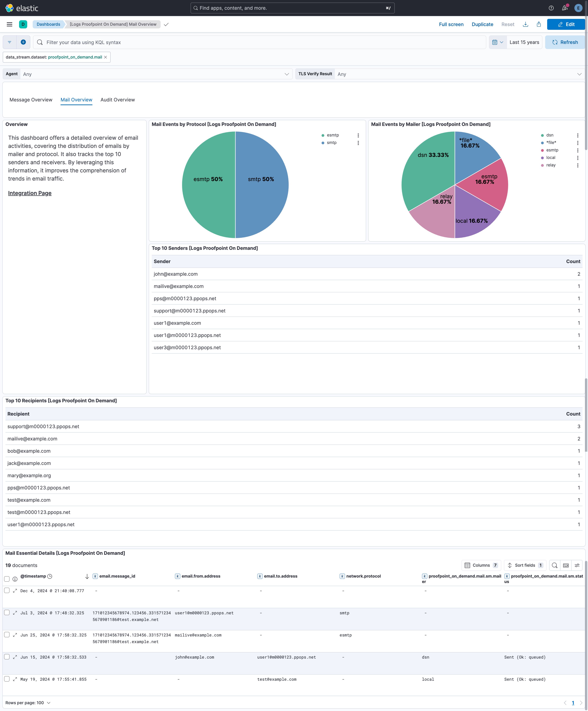This screenshot has height=711, width=588.
Task: Open the help menu icon
Action: pyautogui.click(x=551, y=8)
